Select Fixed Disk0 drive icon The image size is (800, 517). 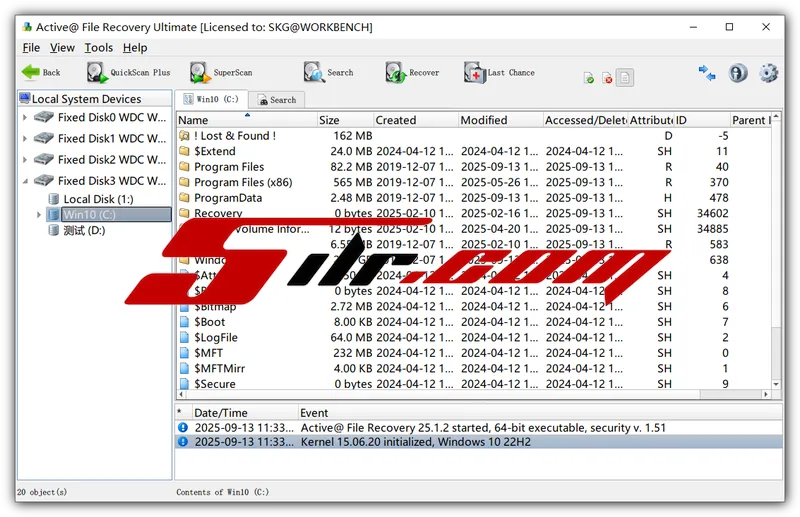[44, 117]
